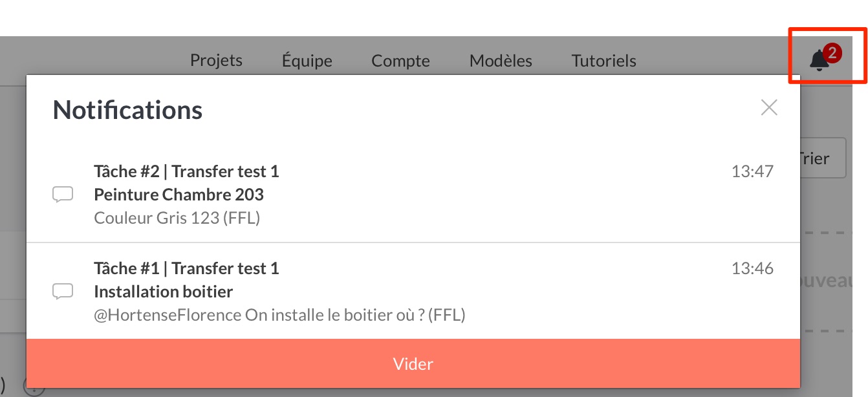Screen dimensions: 868x397
Task: Click the comment icon beside Tâche #1
Action: coord(63,292)
